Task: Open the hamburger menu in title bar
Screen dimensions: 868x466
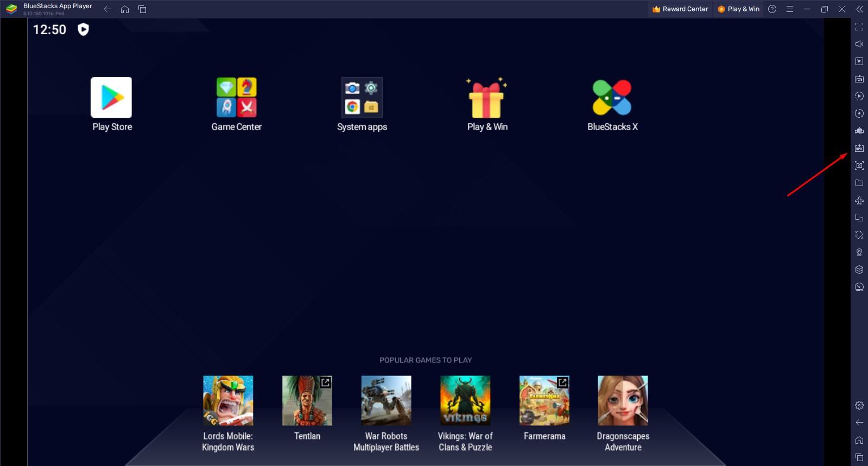Action: coord(790,9)
